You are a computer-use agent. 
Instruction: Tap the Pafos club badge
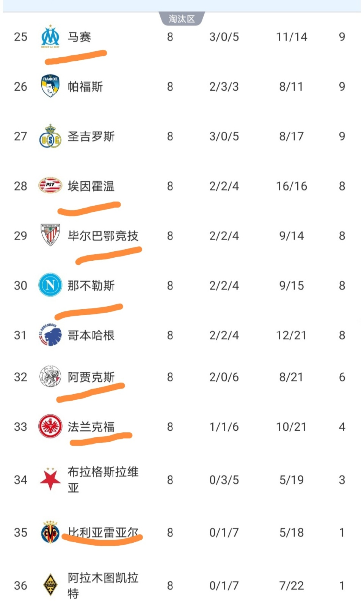pos(50,86)
